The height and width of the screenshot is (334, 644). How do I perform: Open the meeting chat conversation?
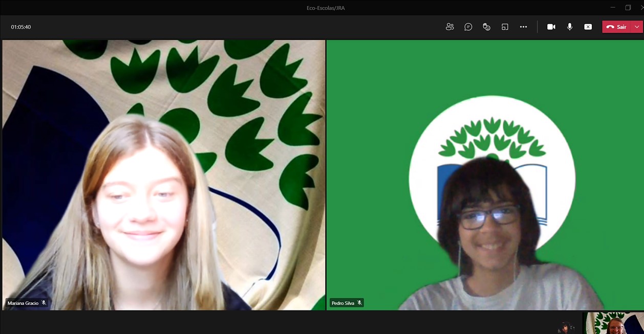click(468, 27)
